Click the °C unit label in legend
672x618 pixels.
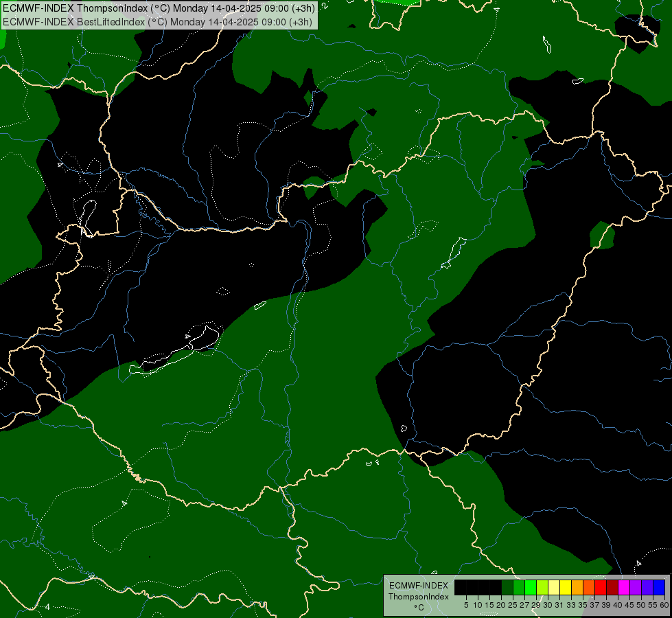pyautogui.click(x=419, y=608)
